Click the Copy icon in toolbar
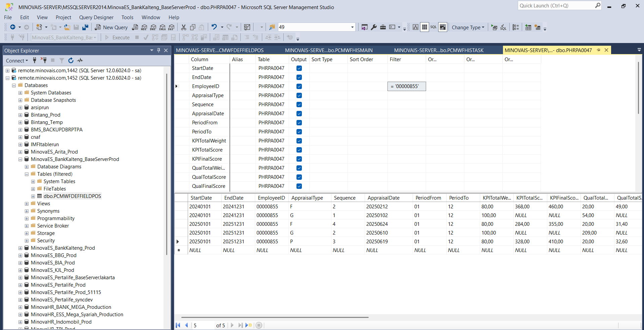This screenshot has height=330, width=644. pyautogui.click(x=193, y=27)
